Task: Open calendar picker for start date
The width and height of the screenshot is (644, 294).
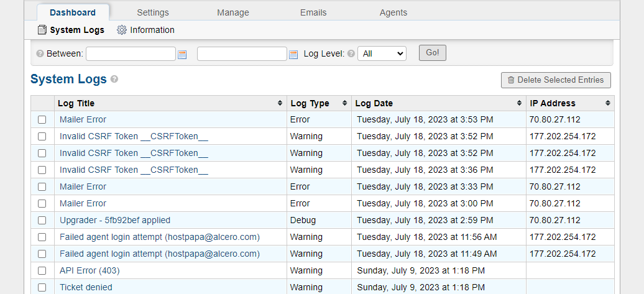Action: pos(182,55)
